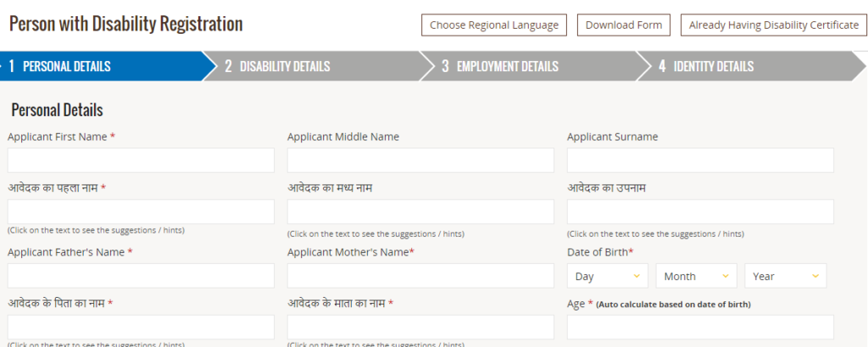Go to the Employment Details step
This screenshot has width=868, height=347.
point(530,66)
